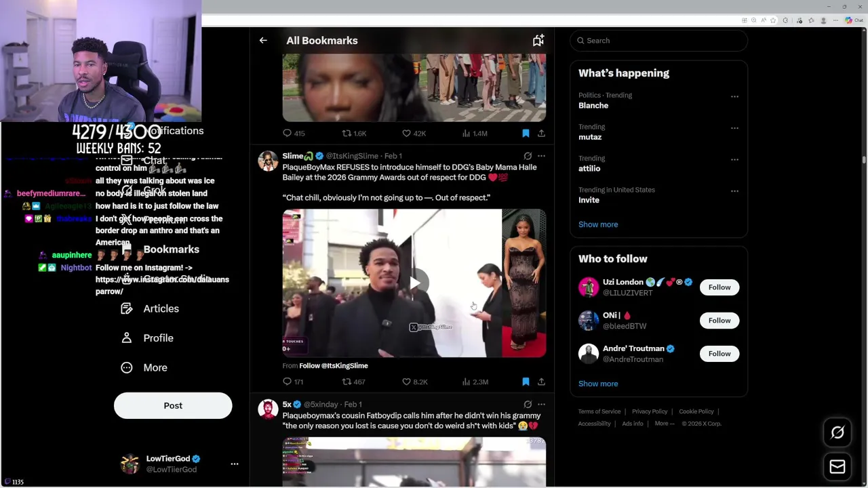Follow Uzi London
This screenshot has height=488, width=868.
tap(719, 287)
